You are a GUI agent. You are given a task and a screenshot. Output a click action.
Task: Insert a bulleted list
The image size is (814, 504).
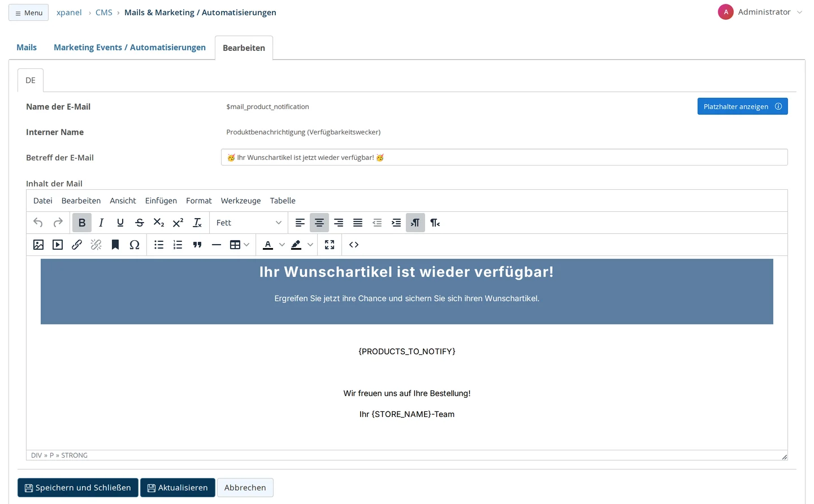pos(159,245)
